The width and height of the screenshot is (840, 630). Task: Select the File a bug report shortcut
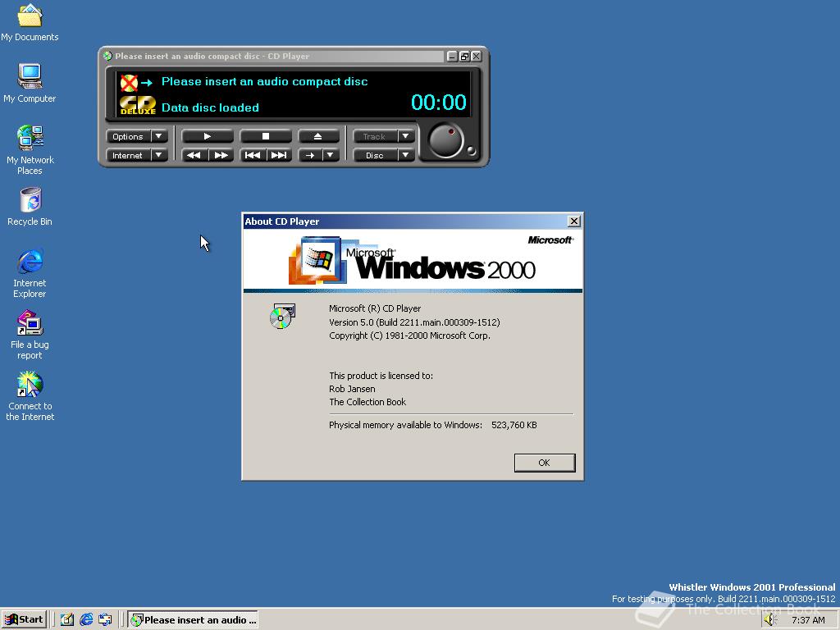30,336
